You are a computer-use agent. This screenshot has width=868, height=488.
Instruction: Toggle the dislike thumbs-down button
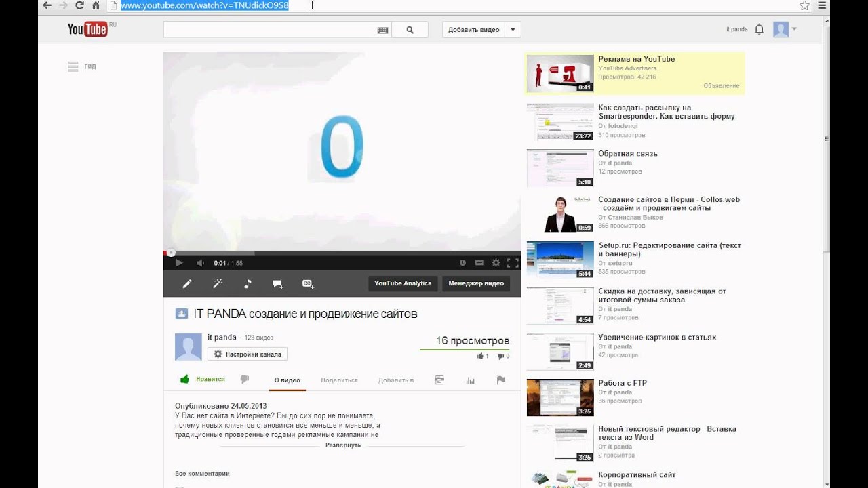[x=245, y=379]
